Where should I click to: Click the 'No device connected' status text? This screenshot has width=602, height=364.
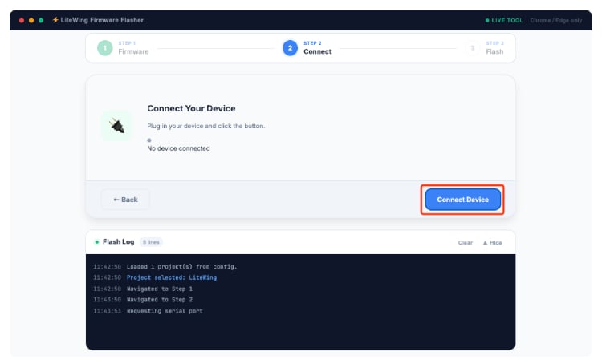tap(178, 148)
